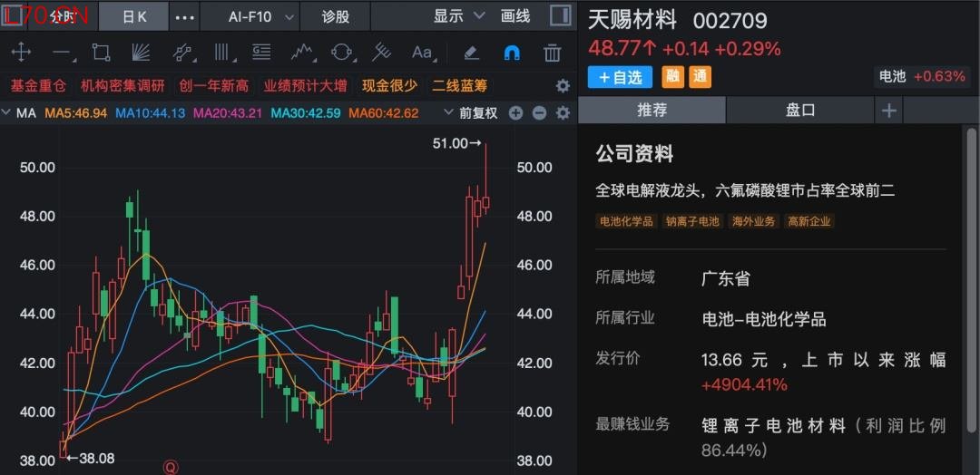The image size is (980, 475).
Task: Toggle the blue magnet snap mode
Action: [512, 52]
